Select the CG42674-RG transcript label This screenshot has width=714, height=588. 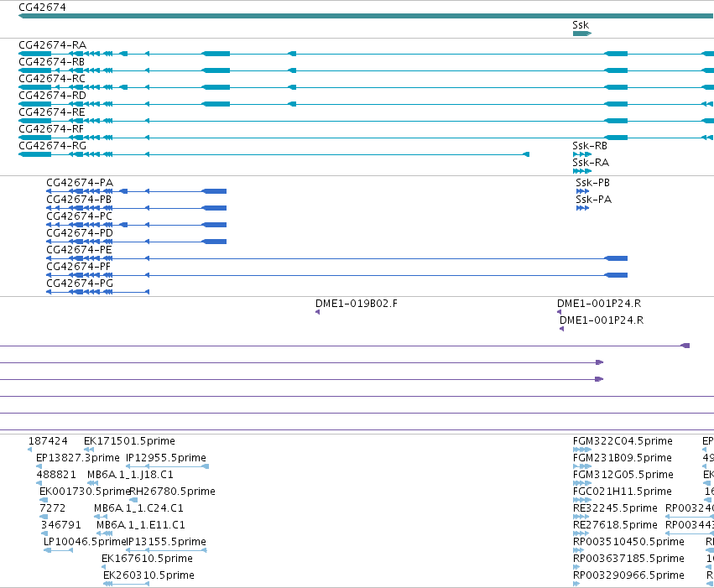point(52,146)
